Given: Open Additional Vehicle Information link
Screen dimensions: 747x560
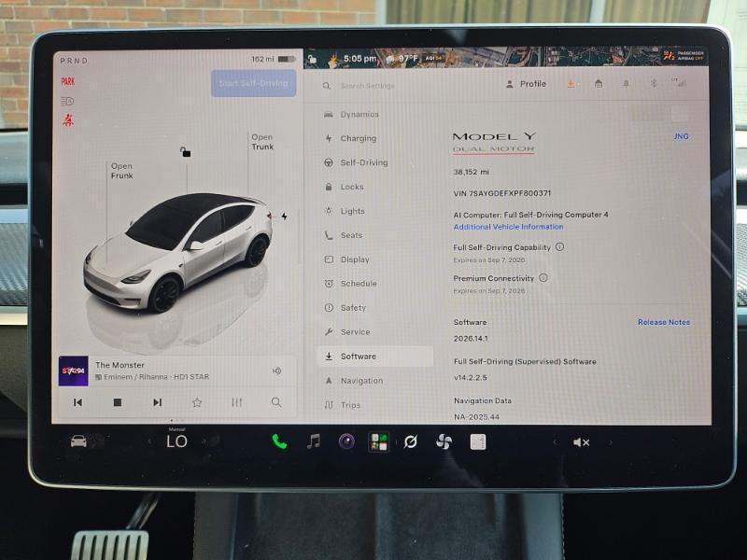Looking at the screenshot, I should pyautogui.click(x=508, y=227).
